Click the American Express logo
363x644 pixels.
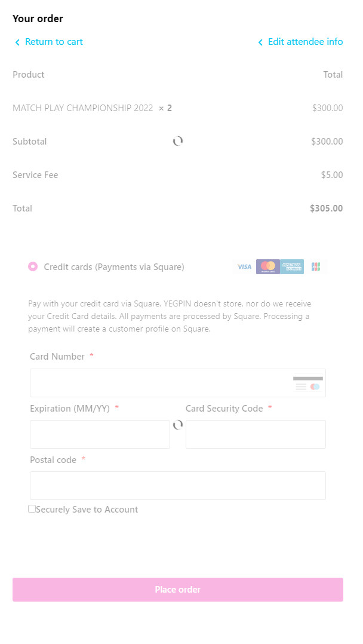(293, 266)
